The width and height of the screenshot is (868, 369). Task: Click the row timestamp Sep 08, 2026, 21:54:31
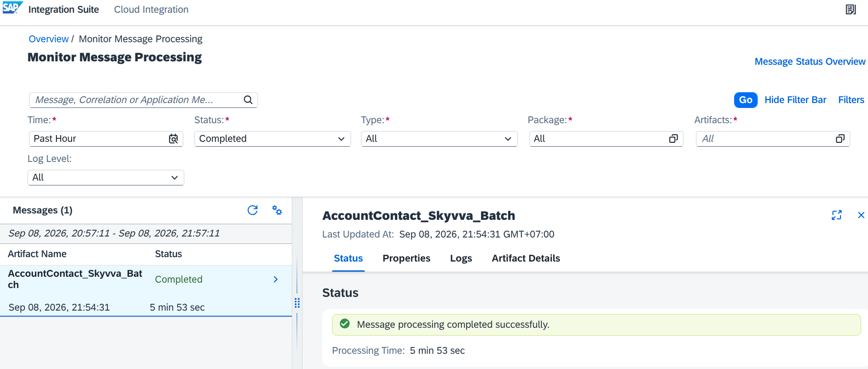59,307
